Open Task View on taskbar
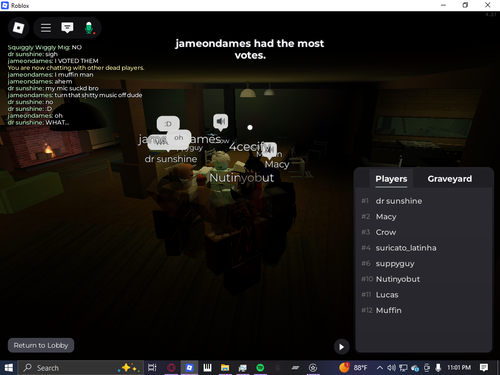The width and height of the screenshot is (500, 375). 152,368
